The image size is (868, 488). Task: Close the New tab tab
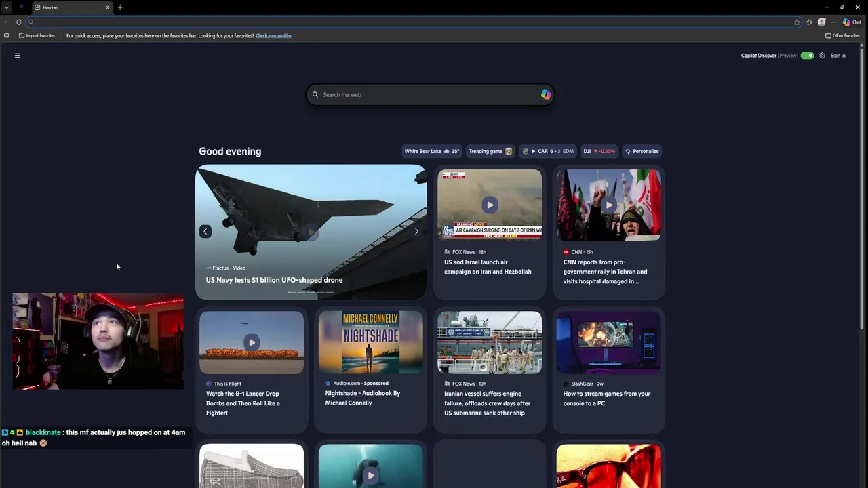pos(107,7)
